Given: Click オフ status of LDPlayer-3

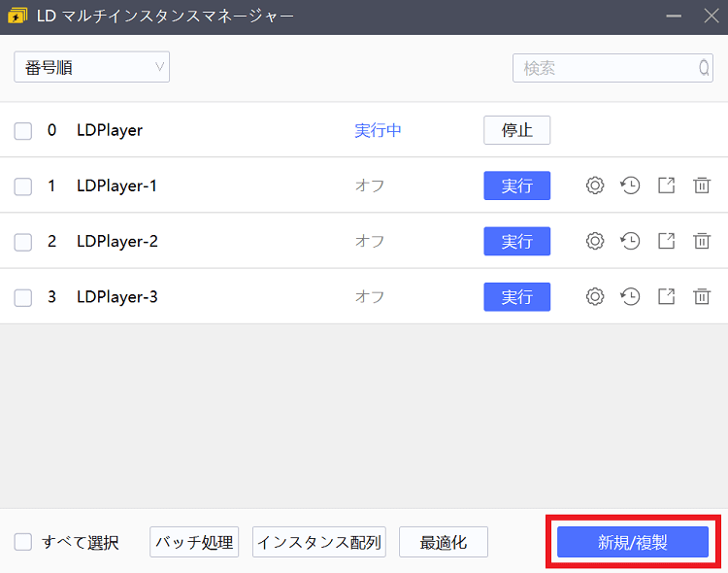Looking at the screenshot, I should click(x=370, y=296).
